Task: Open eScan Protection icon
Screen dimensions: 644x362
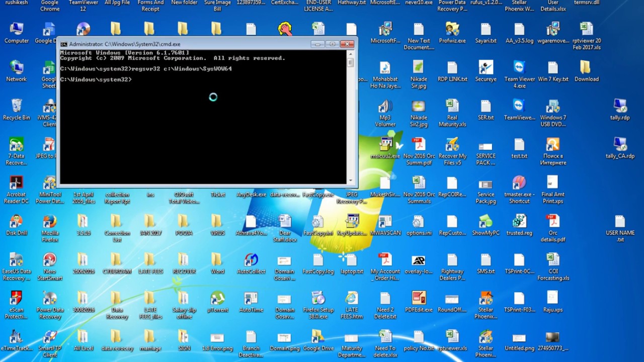Action: tap(17, 305)
